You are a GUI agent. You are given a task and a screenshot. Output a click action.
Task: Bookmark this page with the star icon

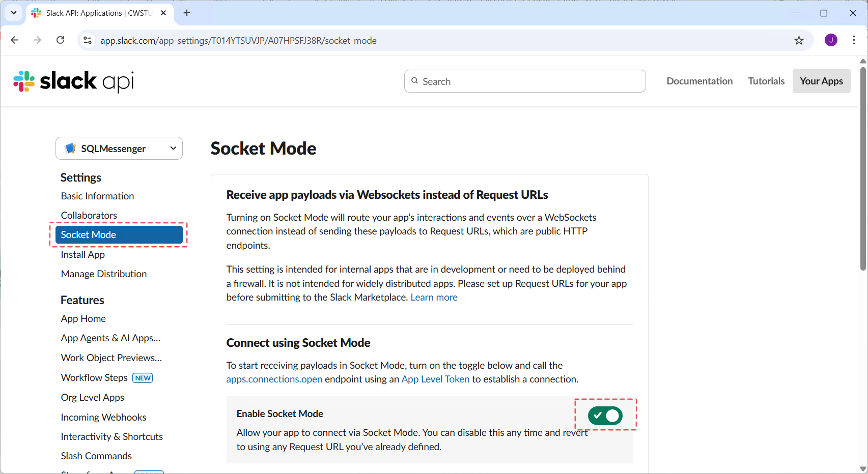click(x=799, y=40)
